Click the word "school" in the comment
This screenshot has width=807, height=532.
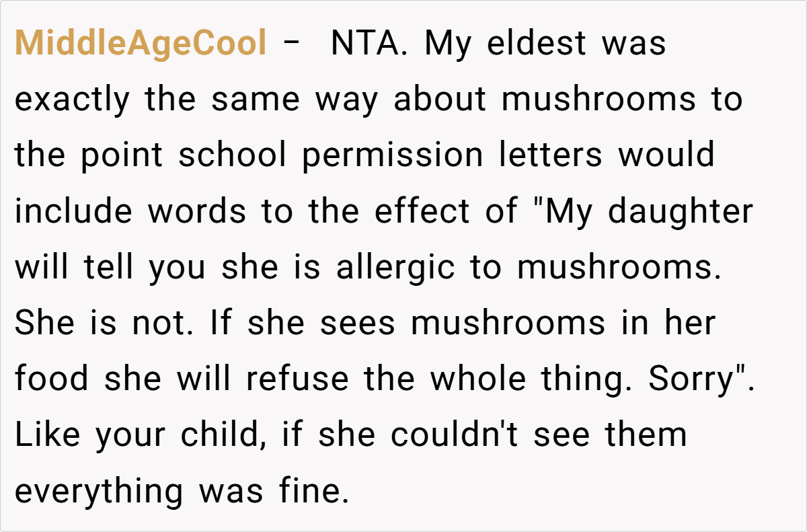click(x=232, y=155)
